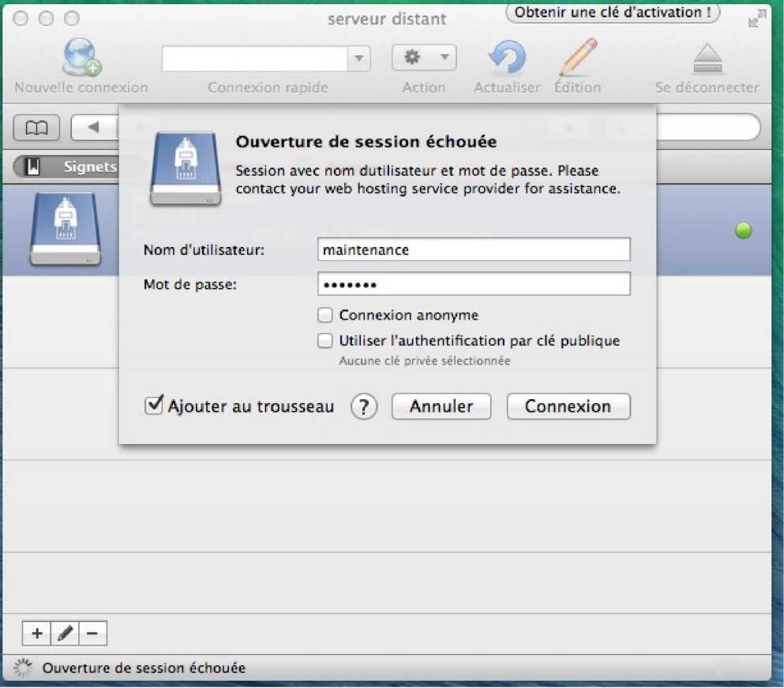
Task: Click the back navigation arrow button
Action: pos(93,128)
